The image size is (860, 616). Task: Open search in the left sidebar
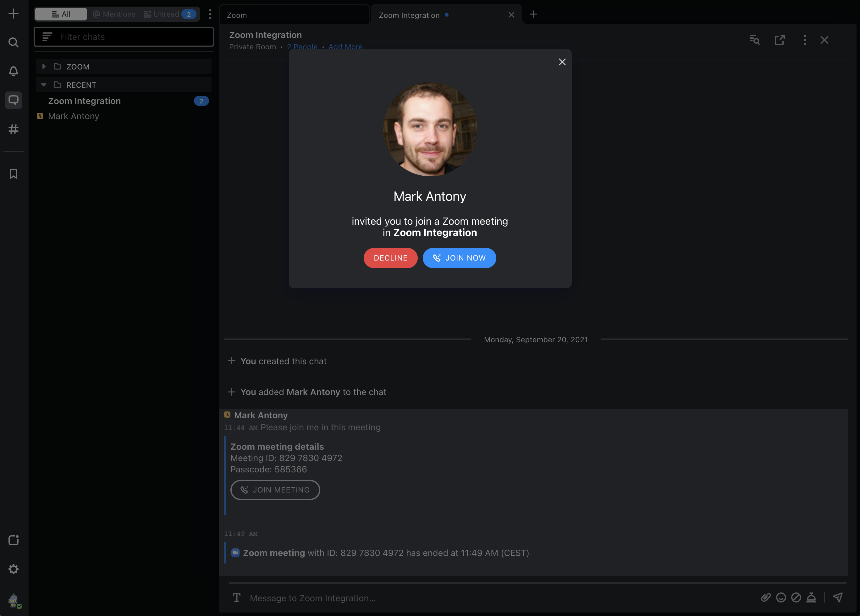coord(14,42)
